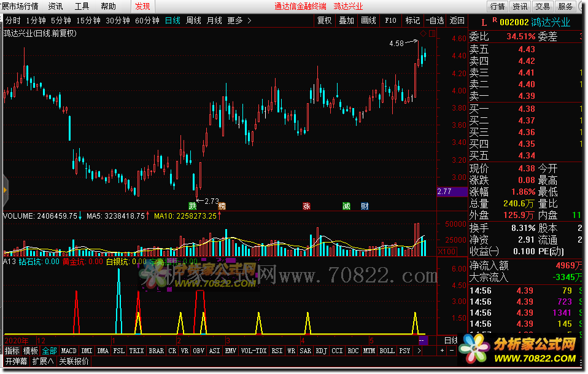Select the 全部 indicator tab
588x374 pixels.
49,351
